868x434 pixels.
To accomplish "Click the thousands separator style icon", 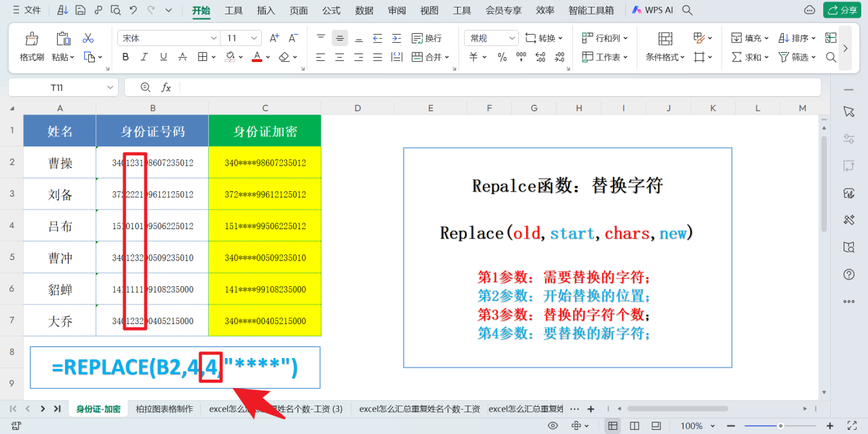I will point(521,57).
